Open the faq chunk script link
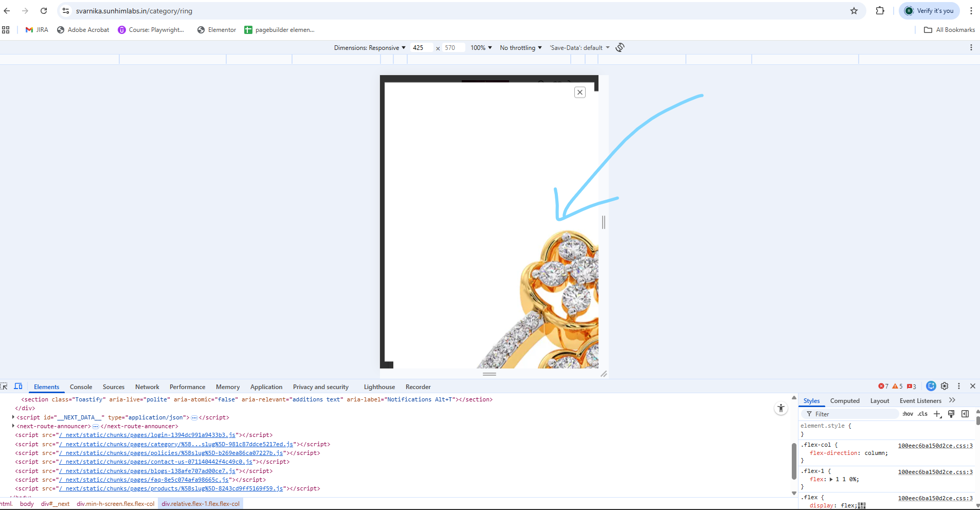The height and width of the screenshot is (510, 980). click(x=144, y=480)
